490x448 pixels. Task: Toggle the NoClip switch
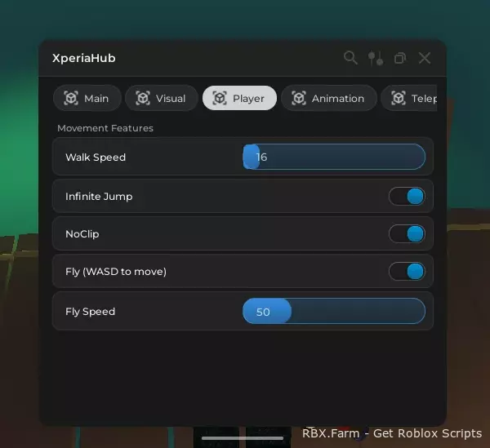[x=407, y=234]
